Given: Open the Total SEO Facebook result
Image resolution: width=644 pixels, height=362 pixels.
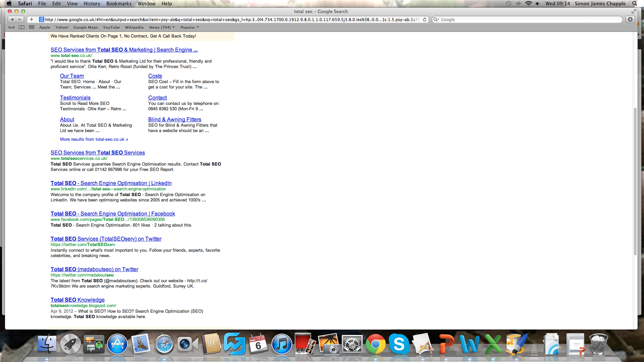Looking at the screenshot, I should click(x=113, y=214).
